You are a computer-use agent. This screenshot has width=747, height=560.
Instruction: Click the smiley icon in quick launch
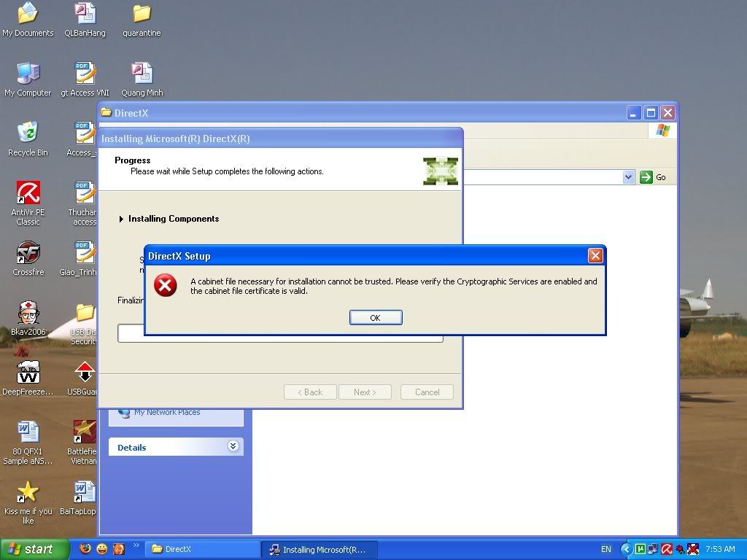[x=102, y=549]
